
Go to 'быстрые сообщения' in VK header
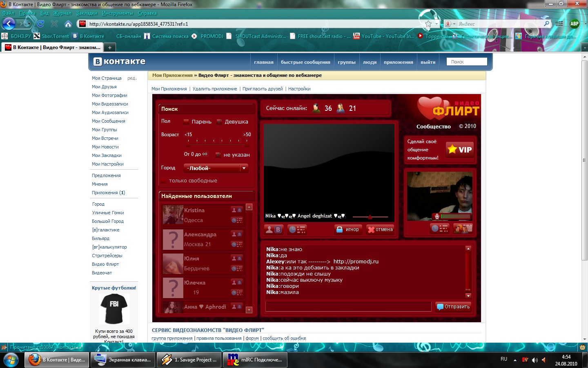point(305,62)
